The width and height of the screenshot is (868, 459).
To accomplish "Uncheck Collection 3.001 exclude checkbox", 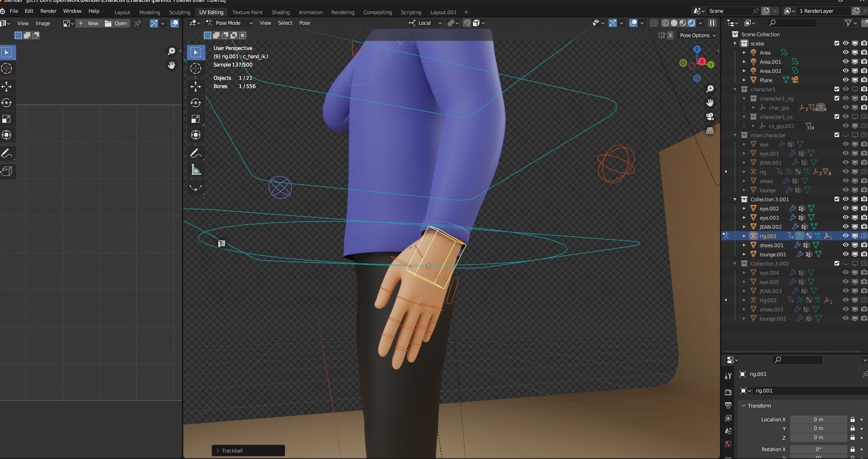I will (x=837, y=199).
